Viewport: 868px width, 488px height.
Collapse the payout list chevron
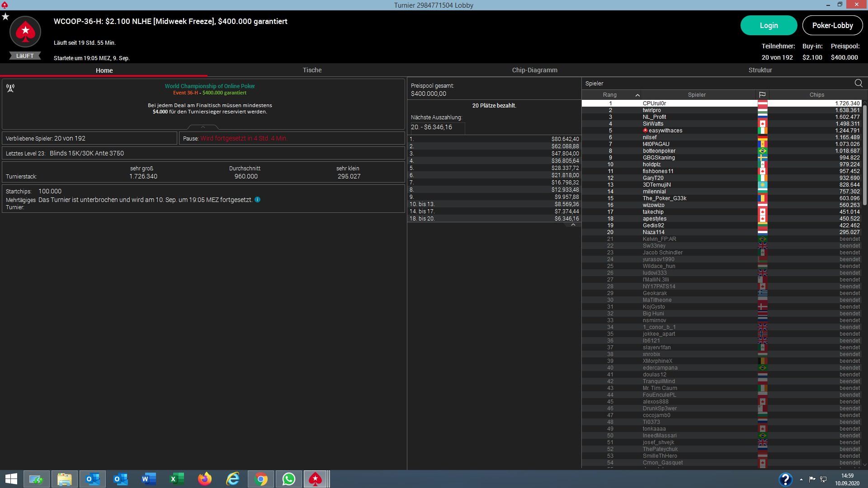point(573,225)
